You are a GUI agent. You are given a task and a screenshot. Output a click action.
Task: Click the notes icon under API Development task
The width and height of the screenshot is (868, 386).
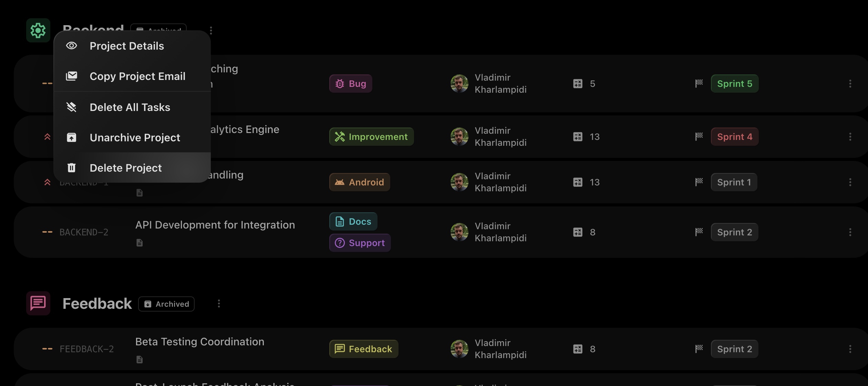coord(139,243)
